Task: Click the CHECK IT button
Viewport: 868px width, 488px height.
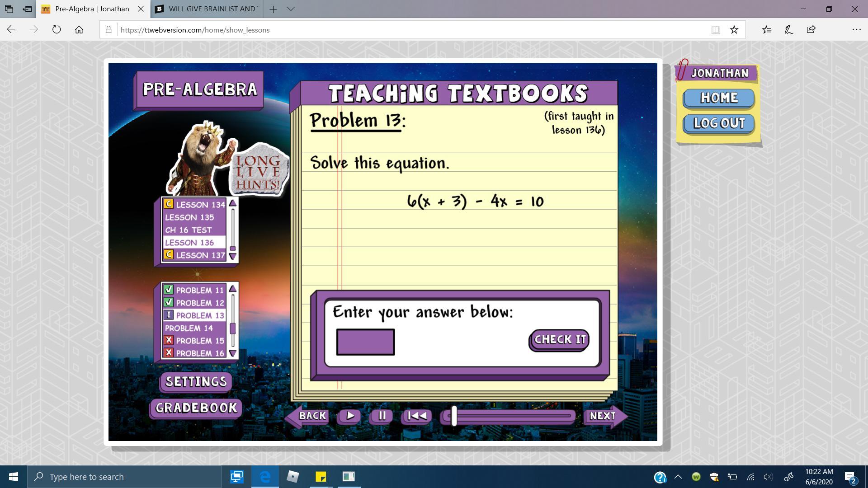Action: [x=560, y=340]
